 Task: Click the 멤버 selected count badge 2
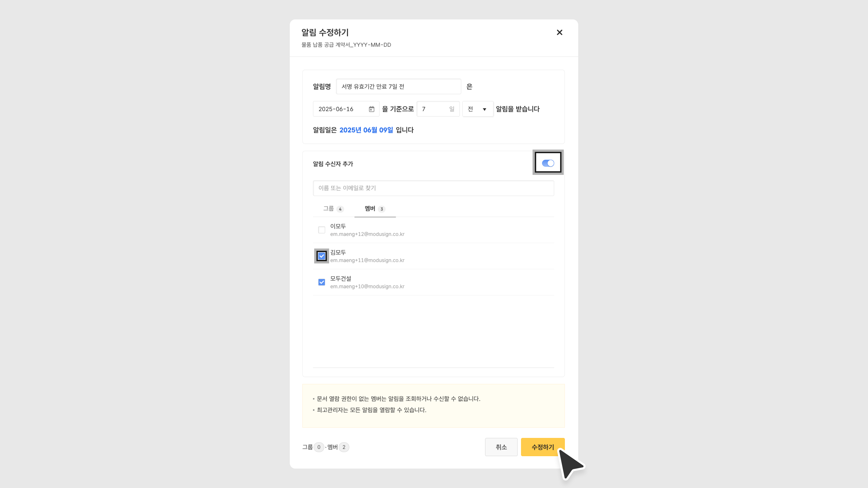pyautogui.click(x=344, y=447)
